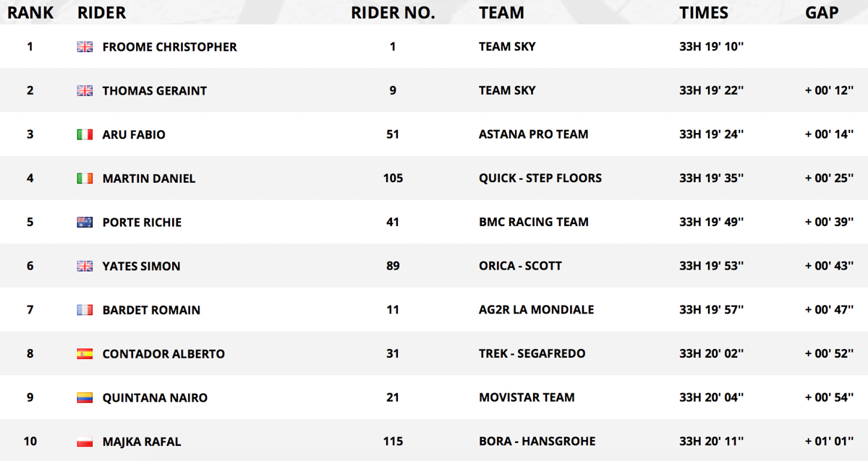Click the Australian flag beside Porte Richie
This screenshot has height=461, width=868.
pos(85,223)
